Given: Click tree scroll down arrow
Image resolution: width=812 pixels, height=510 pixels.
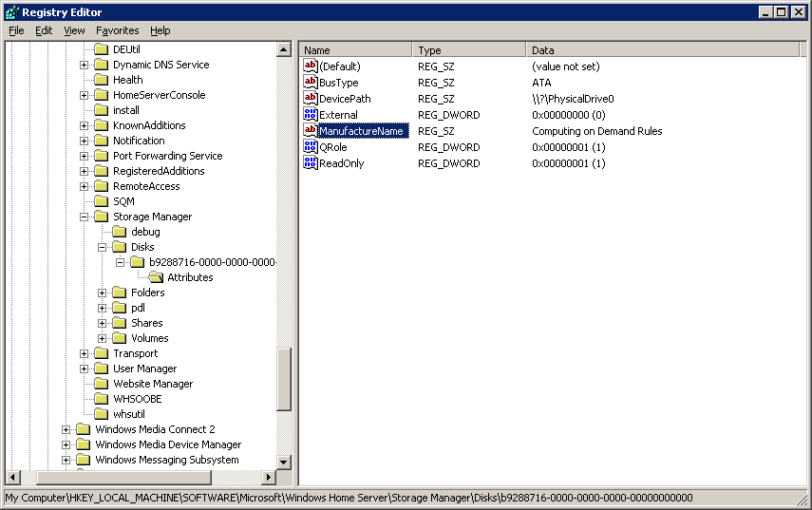Looking at the screenshot, I should click(284, 463).
